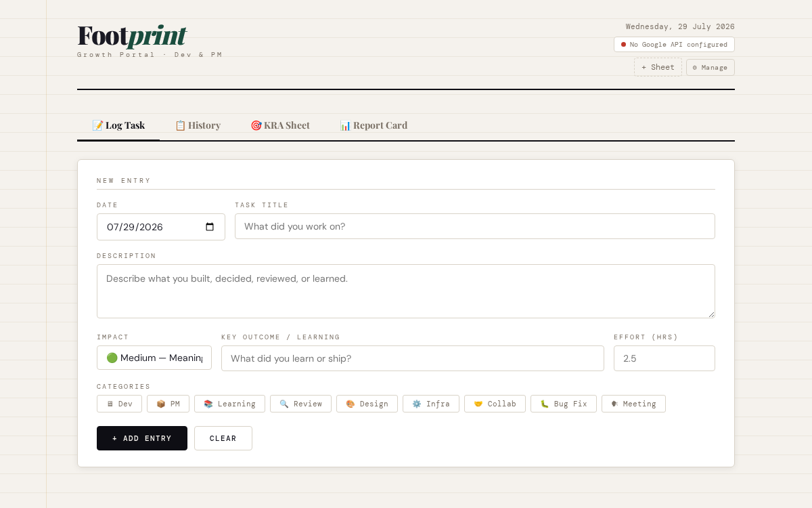Screen dimensions: 812x508
Task: Switch to the History tab
Action: [198, 125]
